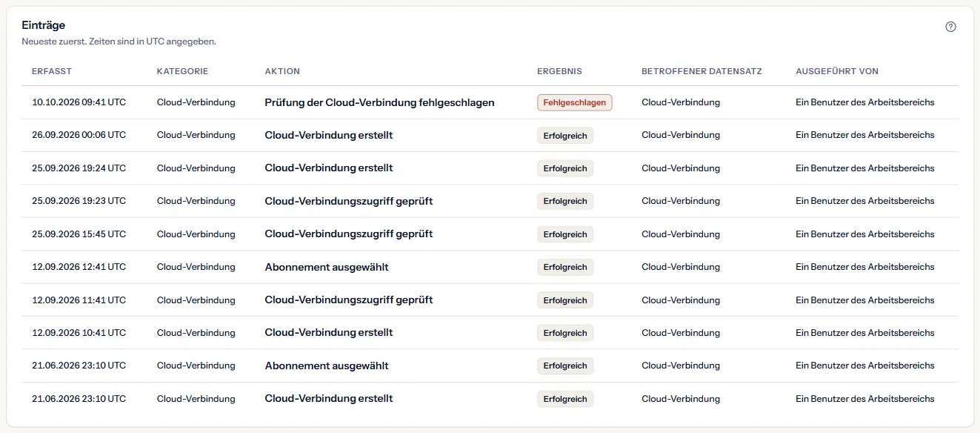This screenshot has width=980, height=433.
Task: Select timestamp 25.09.2026 19:24 UTC
Action: (79, 168)
